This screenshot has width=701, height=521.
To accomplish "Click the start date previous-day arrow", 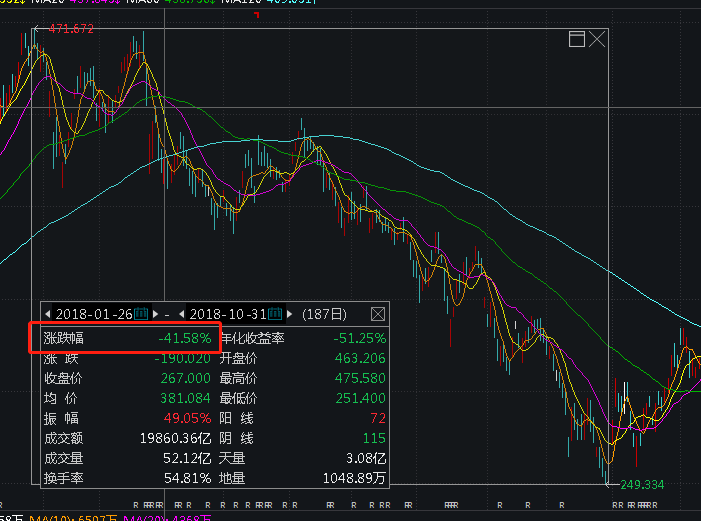I will coord(48,313).
